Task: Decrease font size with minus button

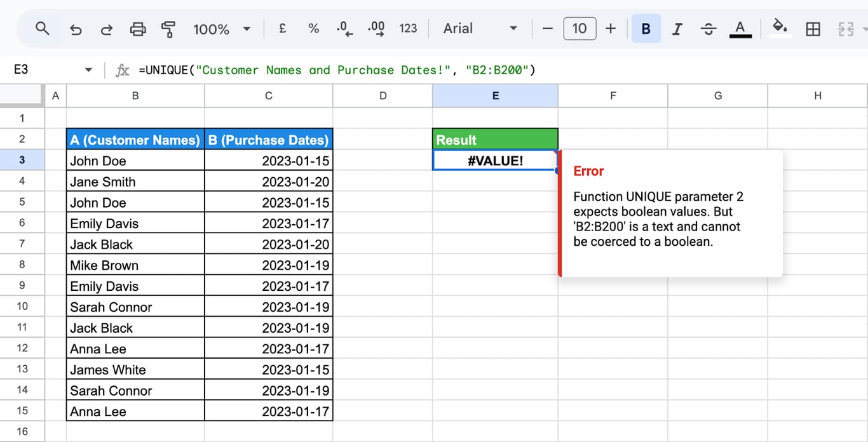Action: (x=548, y=29)
